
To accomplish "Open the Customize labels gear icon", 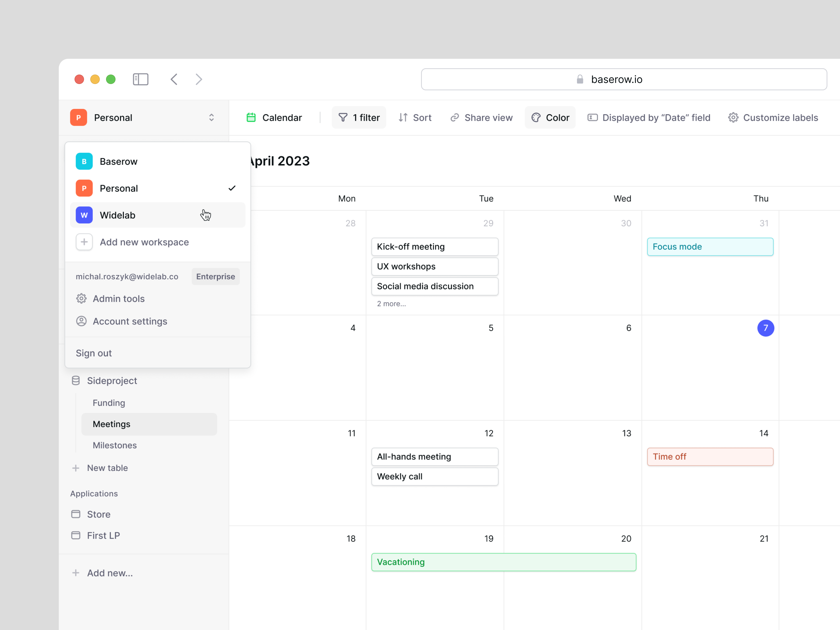I will (x=733, y=117).
